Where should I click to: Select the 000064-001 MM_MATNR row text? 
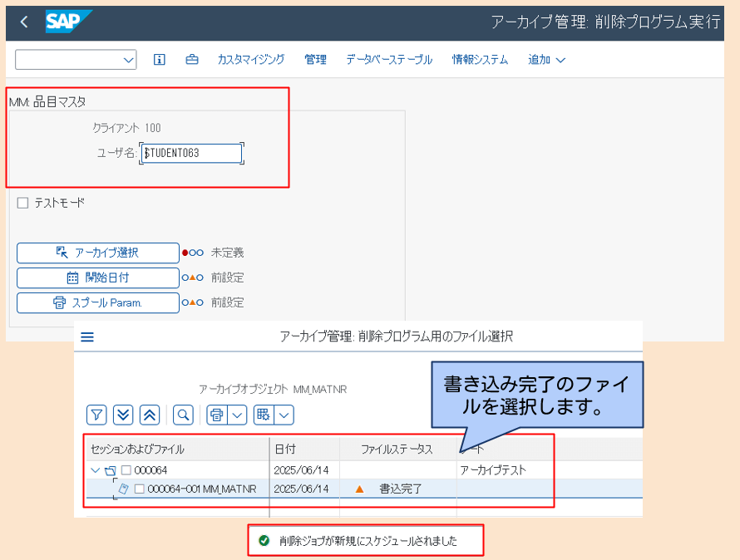202,489
